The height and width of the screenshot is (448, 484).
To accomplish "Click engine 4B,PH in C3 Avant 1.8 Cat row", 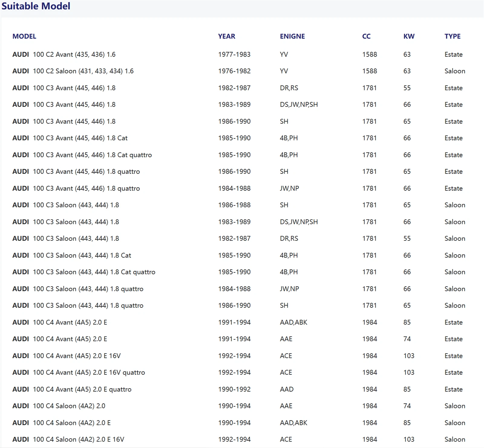I will [x=289, y=138].
